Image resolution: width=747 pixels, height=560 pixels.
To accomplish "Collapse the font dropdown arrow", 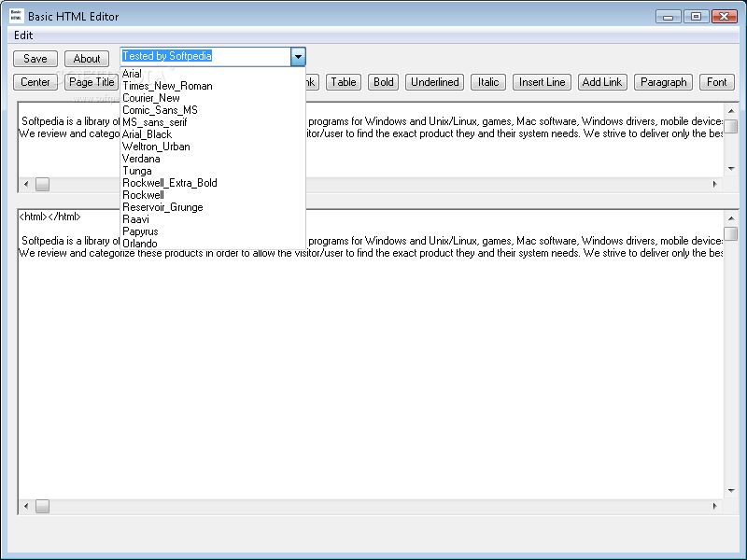I will tap(297, 57).
